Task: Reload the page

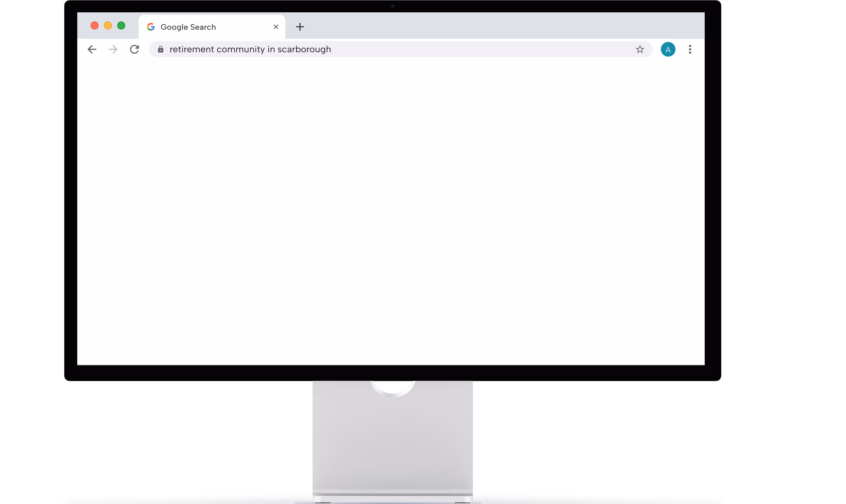Action: point(135,49)
